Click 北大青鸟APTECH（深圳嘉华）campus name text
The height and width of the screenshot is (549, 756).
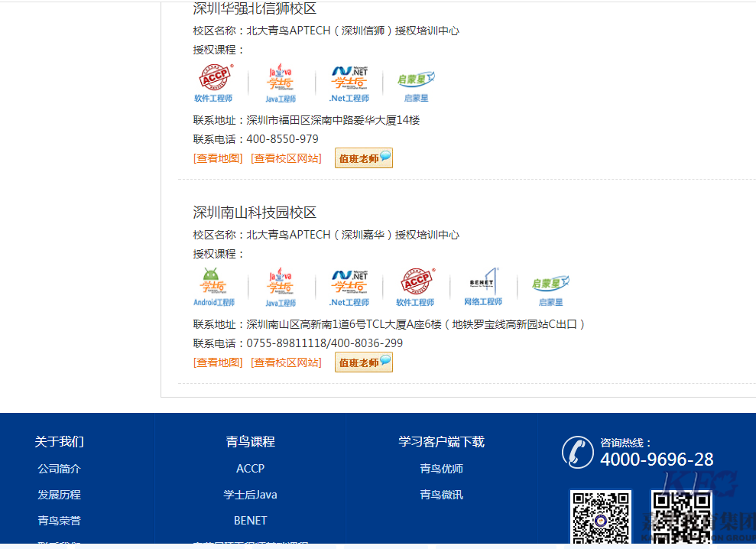353,235
